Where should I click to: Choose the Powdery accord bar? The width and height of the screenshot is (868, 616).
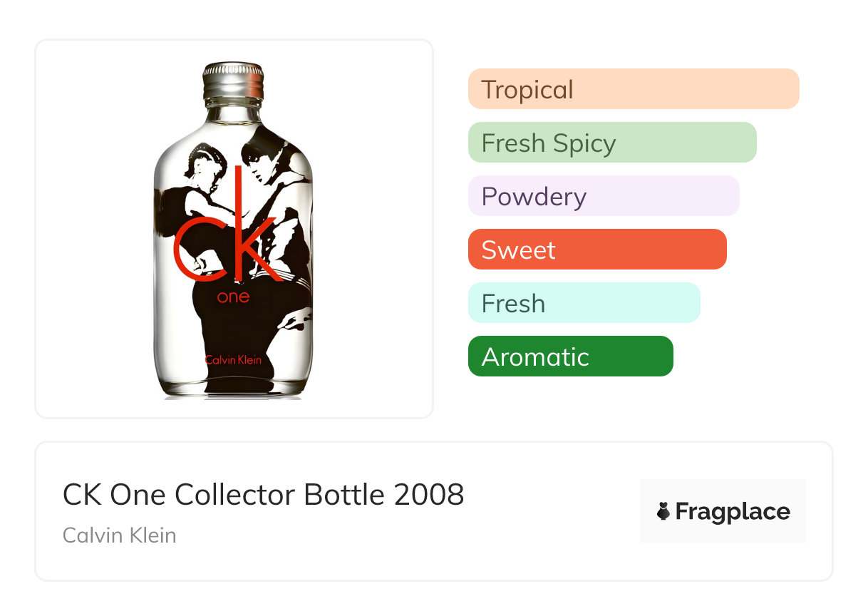[603, 196]
